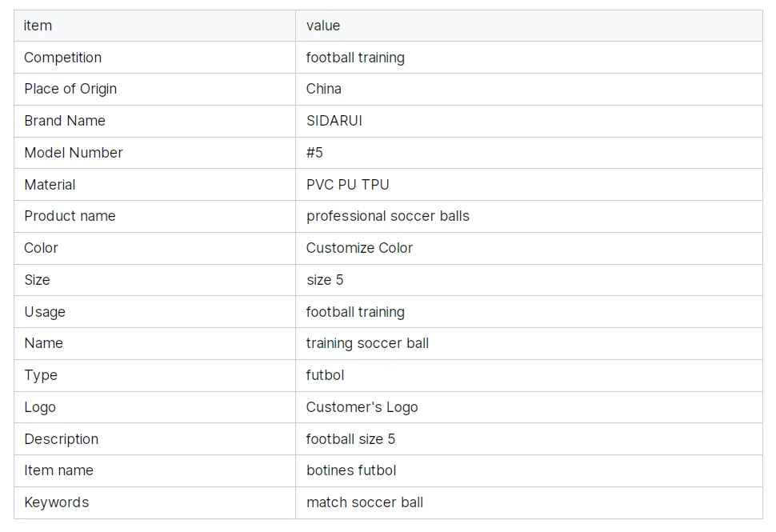Click the 'Brand Name' row label

[64, 121]
